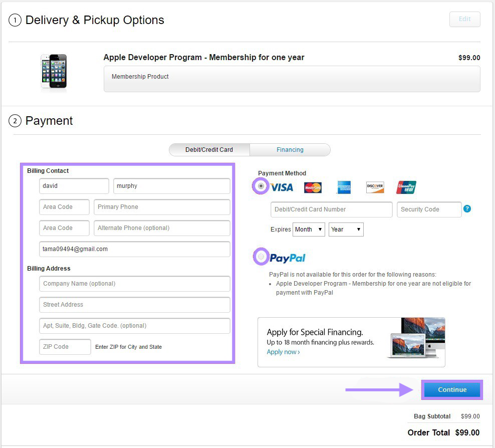Click the Visa card logo
This screenshot has height=448, width=495.
(x=282, y=187)
